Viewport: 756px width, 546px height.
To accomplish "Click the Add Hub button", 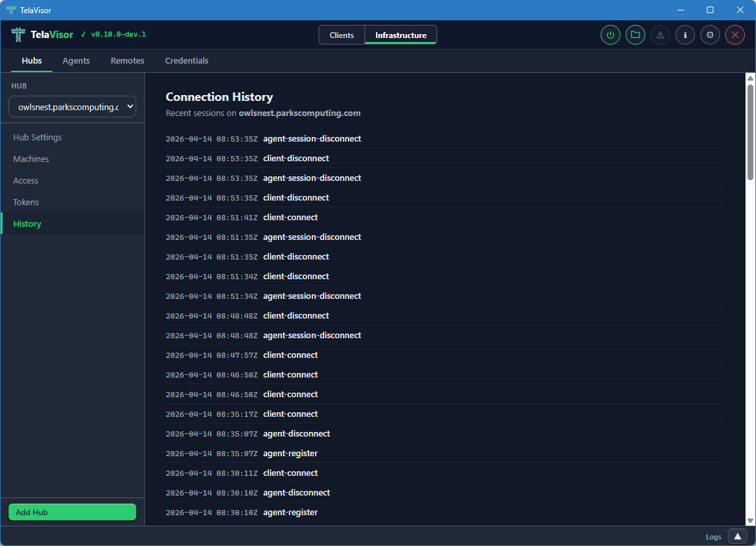I will coord(72,512).
